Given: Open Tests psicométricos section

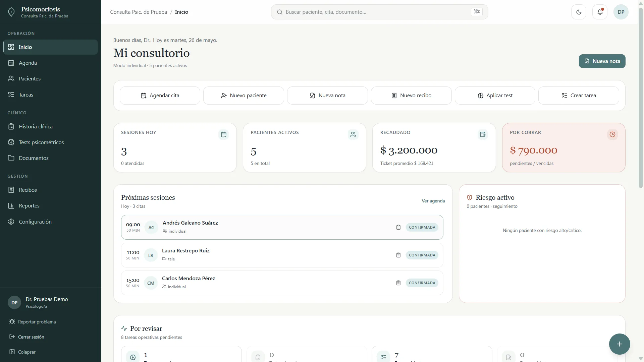Looking at the screenshot, I should tap(51, 142).
